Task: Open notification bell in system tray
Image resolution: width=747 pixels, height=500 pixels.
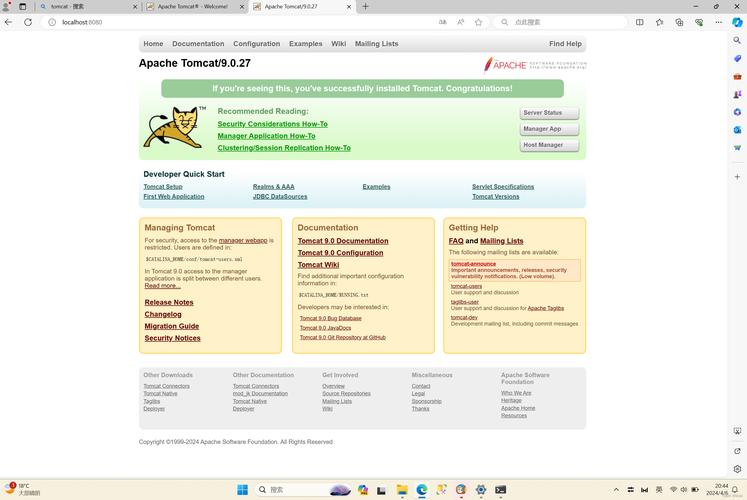Action: pos(735,490)
